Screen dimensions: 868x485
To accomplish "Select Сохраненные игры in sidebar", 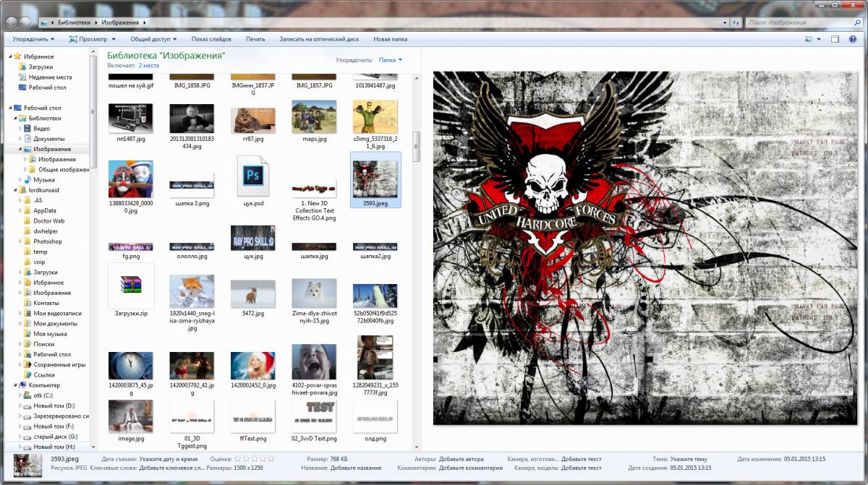I will tap(59, 364).
